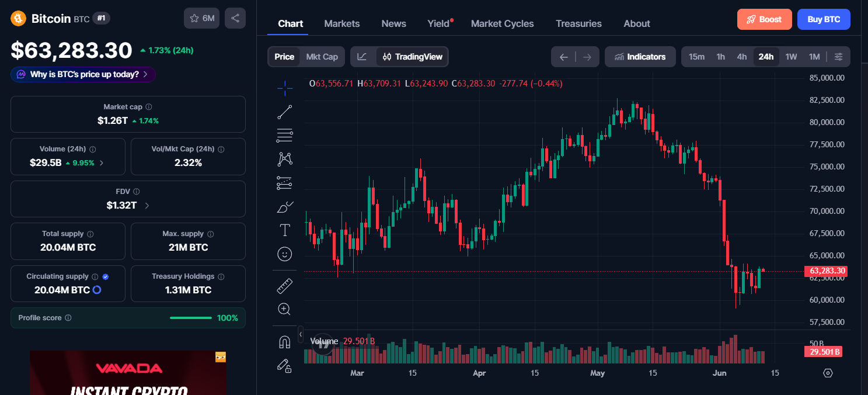Select the ruler measure tool
The height and width of the screenshot is (395, 868).
point(285,285)
